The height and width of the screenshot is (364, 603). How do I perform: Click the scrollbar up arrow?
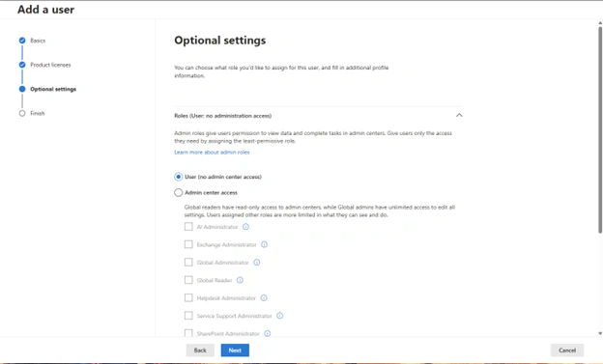[600, 23]
